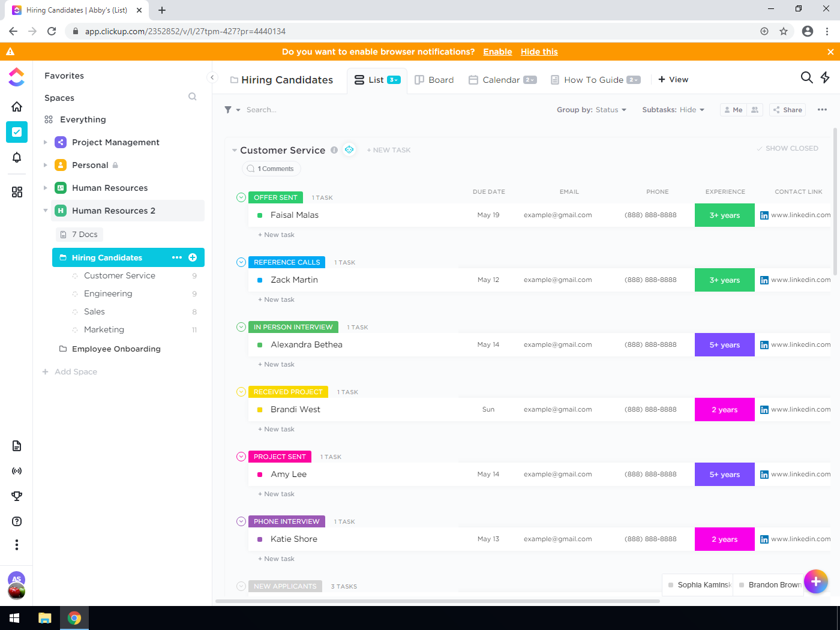Open the Group by Status dropdown
This screenshot has width=840, height=630.
tap(592, 110)
